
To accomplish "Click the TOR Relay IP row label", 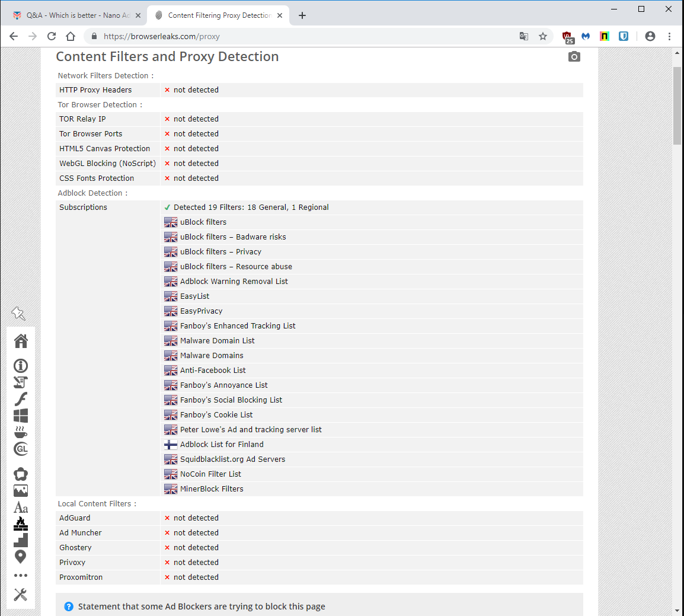I will click(x=82, y=119).
